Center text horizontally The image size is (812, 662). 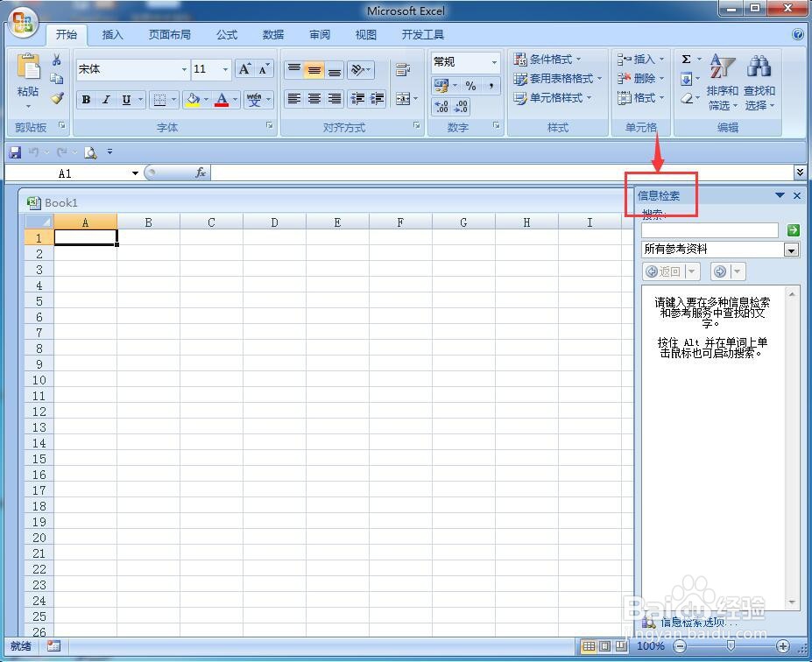[x=314, y=98]
